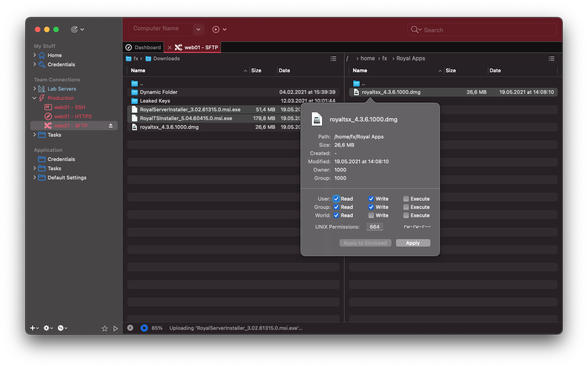Collapse the Production connection group
Viewport: 588px width, 368px height.
tap(34, 98)
